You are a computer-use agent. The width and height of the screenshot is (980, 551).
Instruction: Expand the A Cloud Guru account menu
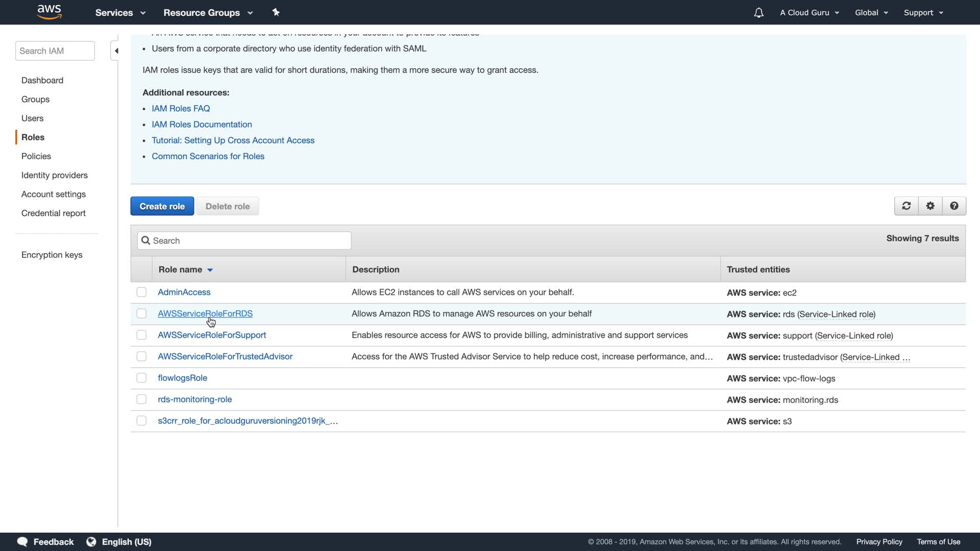coord(809,13)
